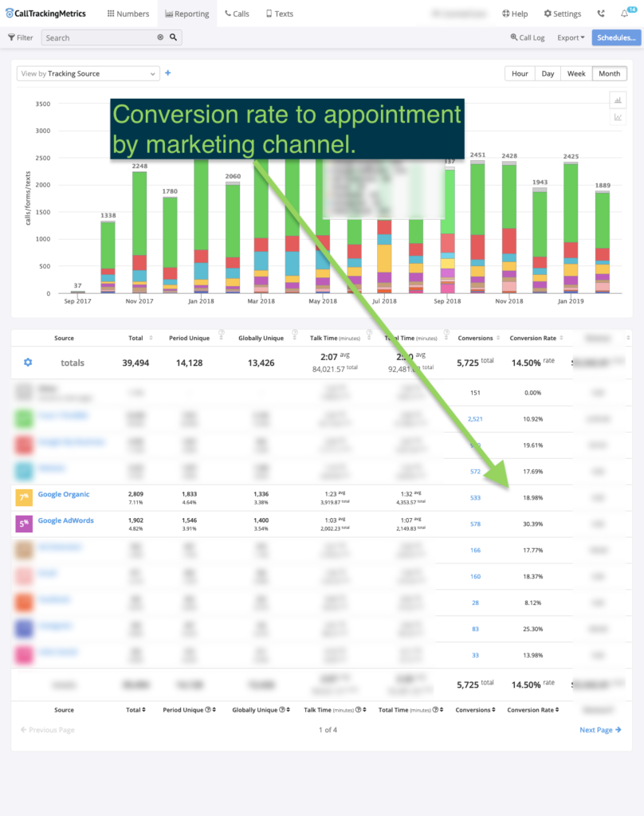Open the View by Tracking Source dropdown
This screenshot has height=816, width=644.
(88, 73)
